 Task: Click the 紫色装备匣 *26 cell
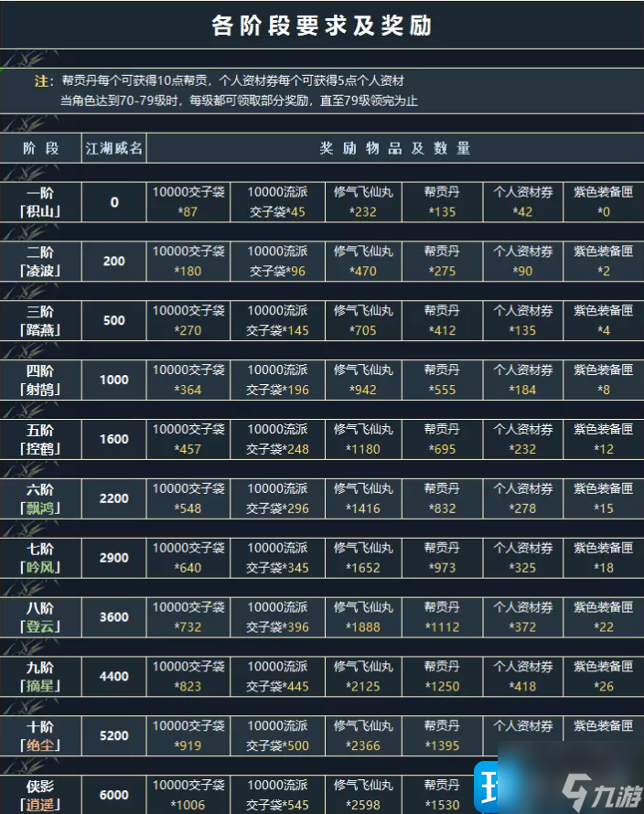604,677
